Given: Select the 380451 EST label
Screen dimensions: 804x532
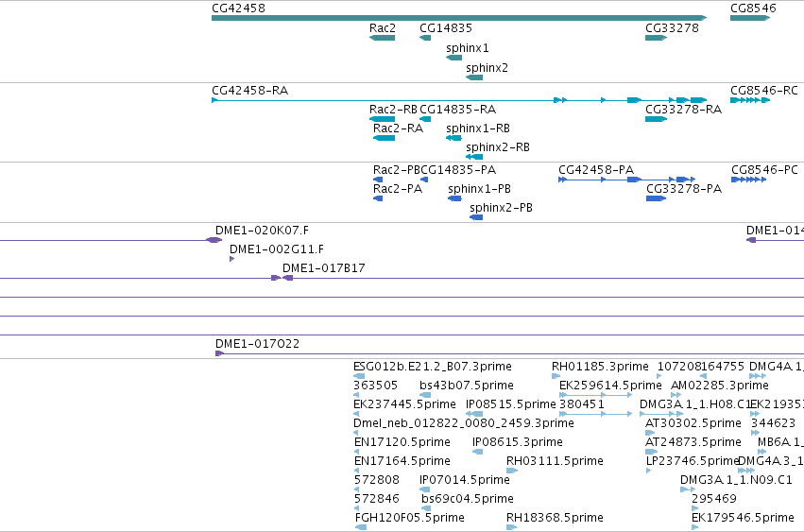Looking at the screenshot, I should (582, 404).
